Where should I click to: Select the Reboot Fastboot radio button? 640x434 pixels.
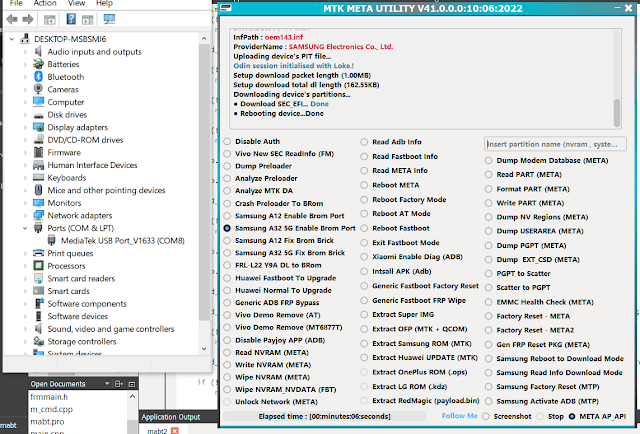(364, 228)
